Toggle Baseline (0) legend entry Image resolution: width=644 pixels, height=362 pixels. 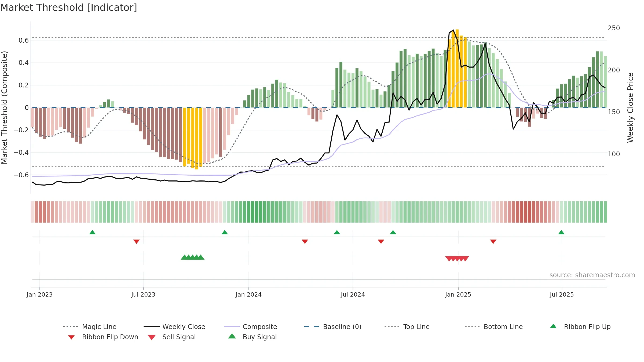point(333,327)
